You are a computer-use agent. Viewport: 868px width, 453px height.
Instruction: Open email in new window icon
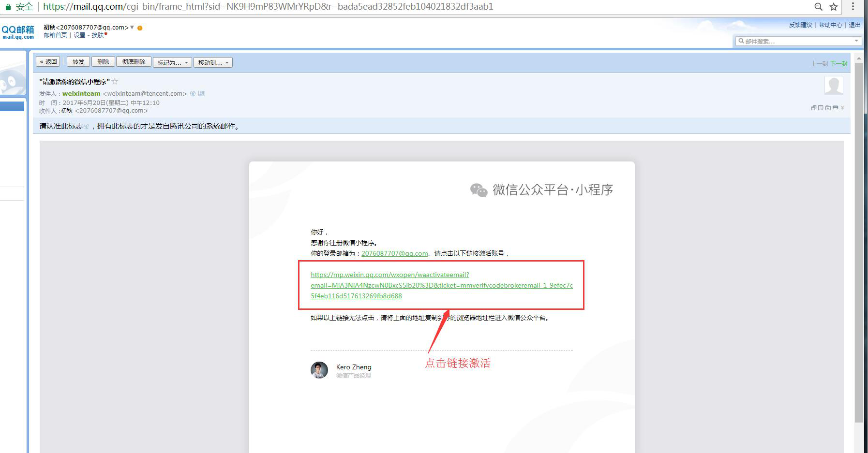point(814,107)
